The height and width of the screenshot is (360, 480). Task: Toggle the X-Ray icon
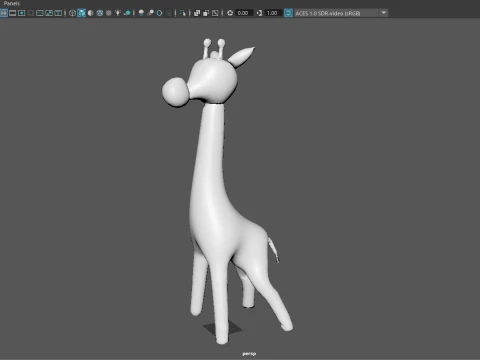click(197, 13)
